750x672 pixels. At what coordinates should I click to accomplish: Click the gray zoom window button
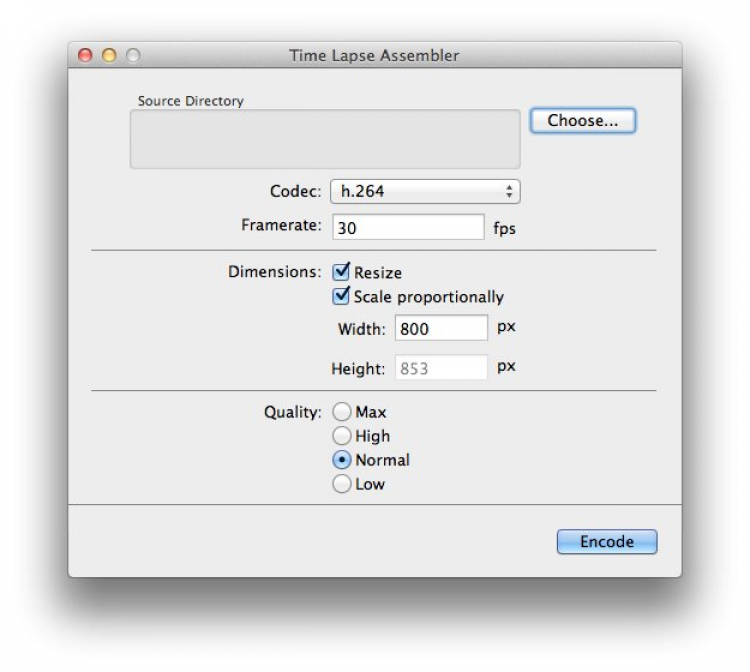(133, 56)
